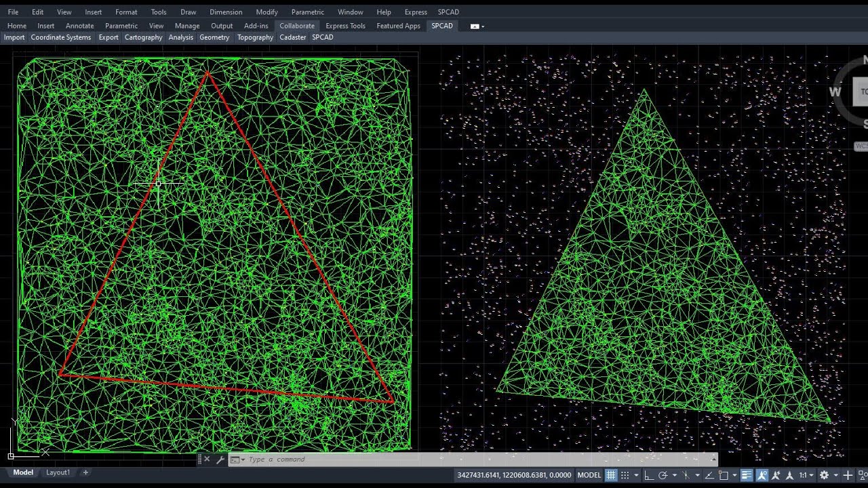Image resolution: width=868 pixels, height=488 pixels.
Task: Toggle object snap square icon
Action: (x=724, y=475)
